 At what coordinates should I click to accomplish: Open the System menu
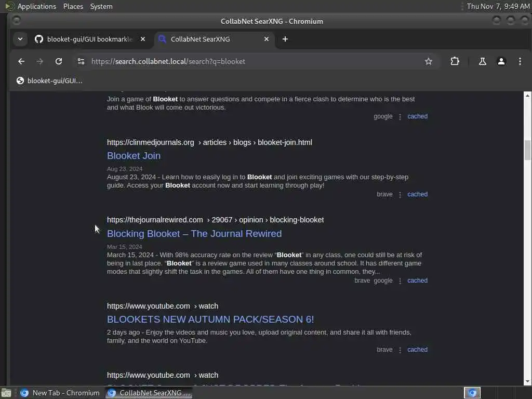pyautogui.click(x=101, y=6)
